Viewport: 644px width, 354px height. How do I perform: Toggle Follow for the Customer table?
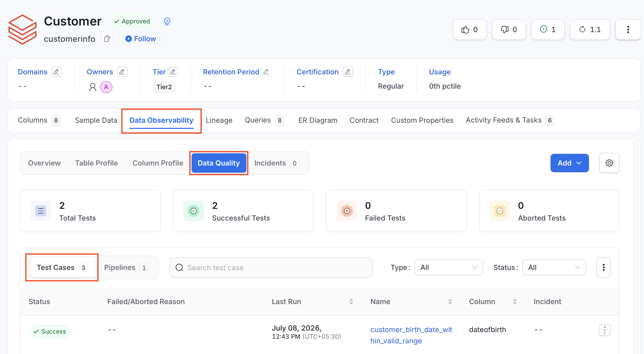pos(141,39)
